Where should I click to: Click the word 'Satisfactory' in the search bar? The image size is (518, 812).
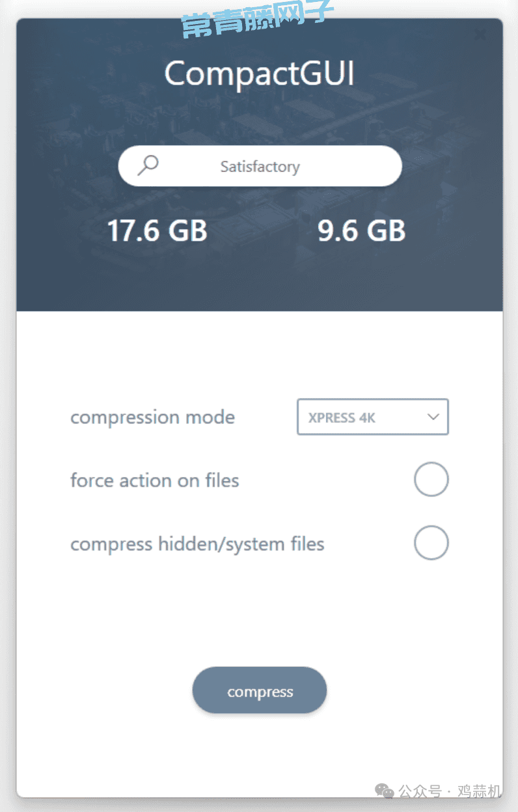[260, 167]
